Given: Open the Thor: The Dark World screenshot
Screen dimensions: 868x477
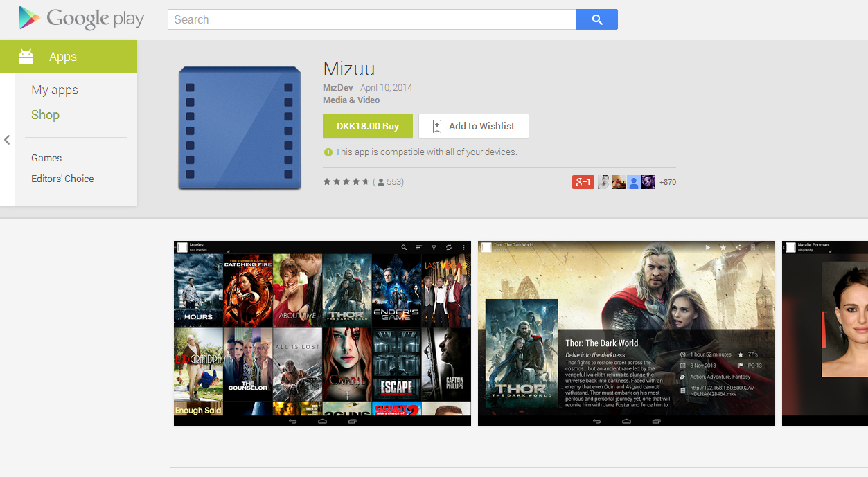Looking at the screenshot, I should pyautogui.click(x=626, y=334).
